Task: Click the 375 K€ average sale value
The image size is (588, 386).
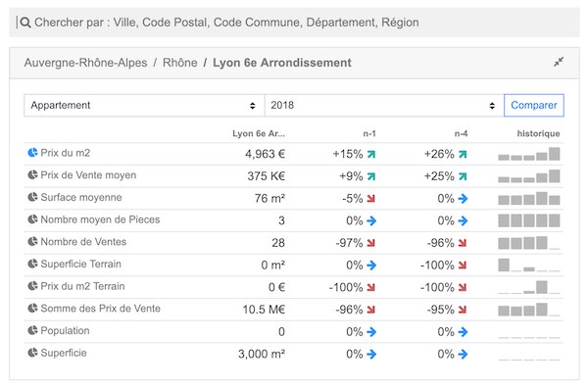Action: pyautogui.click(x=267, y=176)
